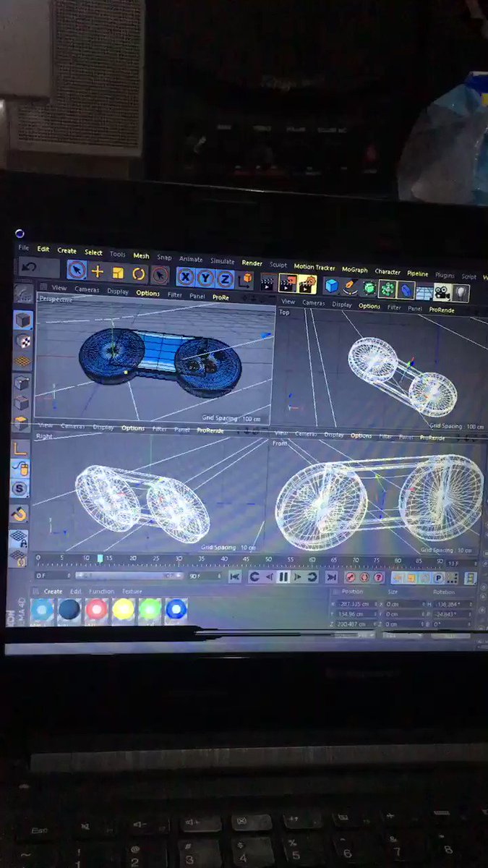Open the Floor environment object icon

[424, 292]
